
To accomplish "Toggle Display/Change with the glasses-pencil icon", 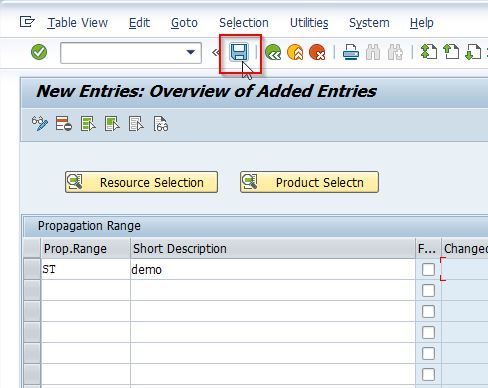I will (x=40, y=124).
